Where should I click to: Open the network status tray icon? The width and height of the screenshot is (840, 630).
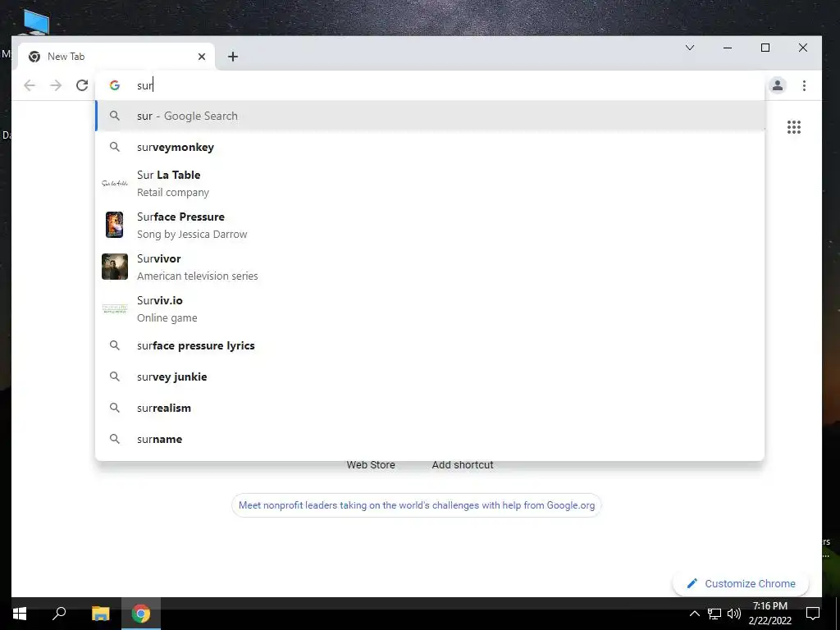pyautogui.click(x=714, y=614)
